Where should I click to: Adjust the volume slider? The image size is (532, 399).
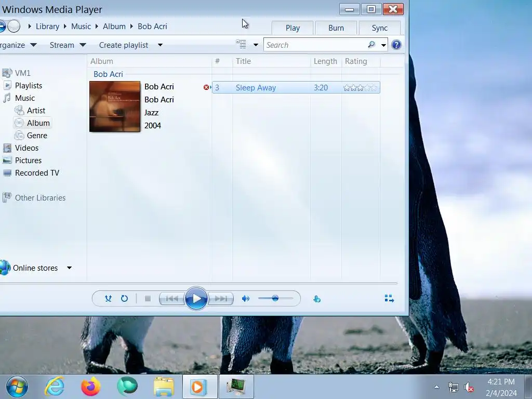pos(275,299)
